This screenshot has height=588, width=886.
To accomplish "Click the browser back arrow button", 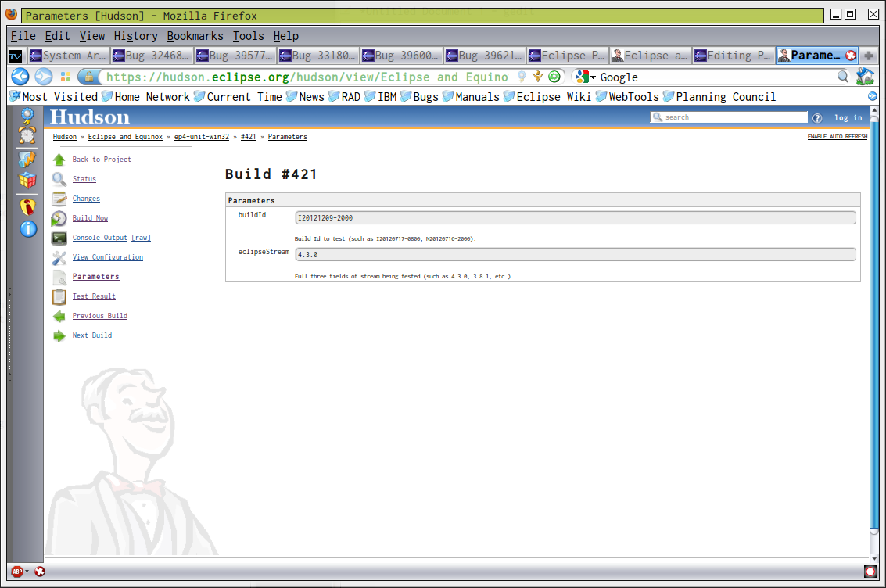I will pos(20,77).
